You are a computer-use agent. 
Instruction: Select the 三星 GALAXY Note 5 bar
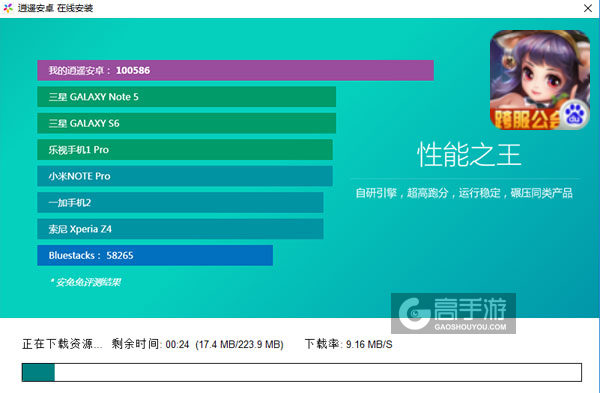186,97
